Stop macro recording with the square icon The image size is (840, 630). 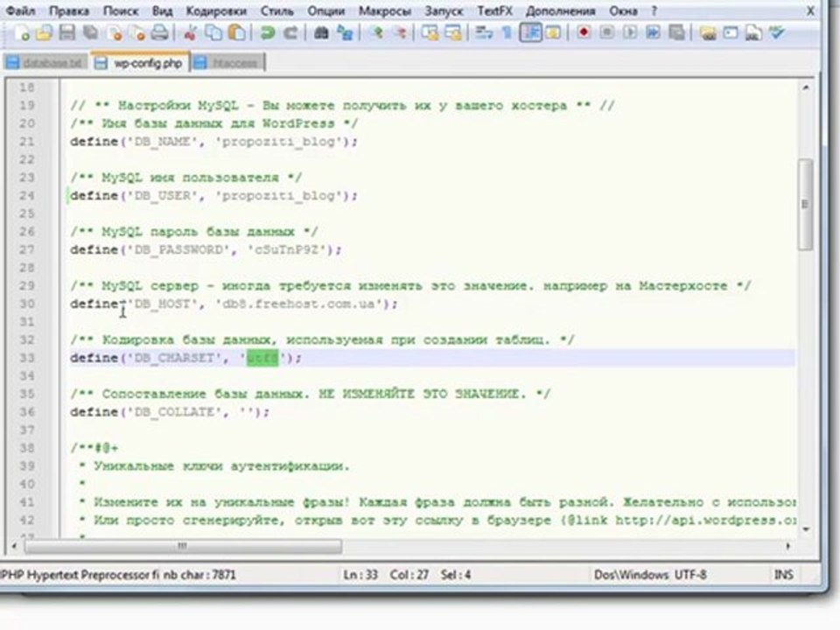click(x=607, y=33)
